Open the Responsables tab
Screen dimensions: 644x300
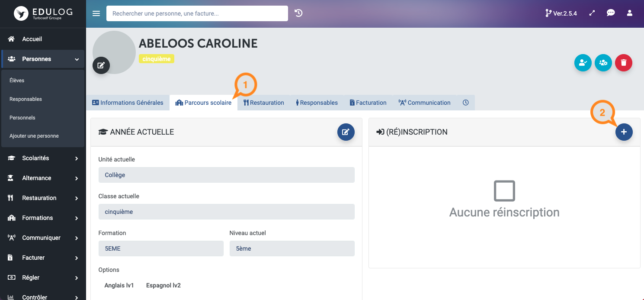(317, 103)
